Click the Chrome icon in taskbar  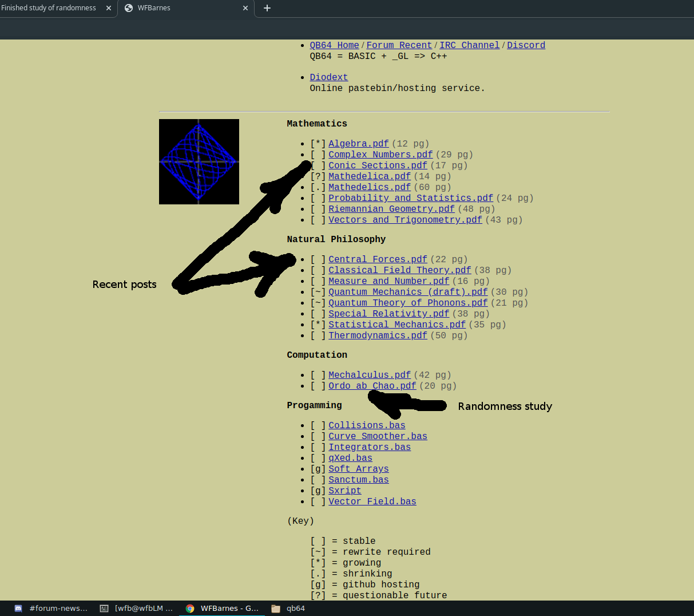[190, 609]
